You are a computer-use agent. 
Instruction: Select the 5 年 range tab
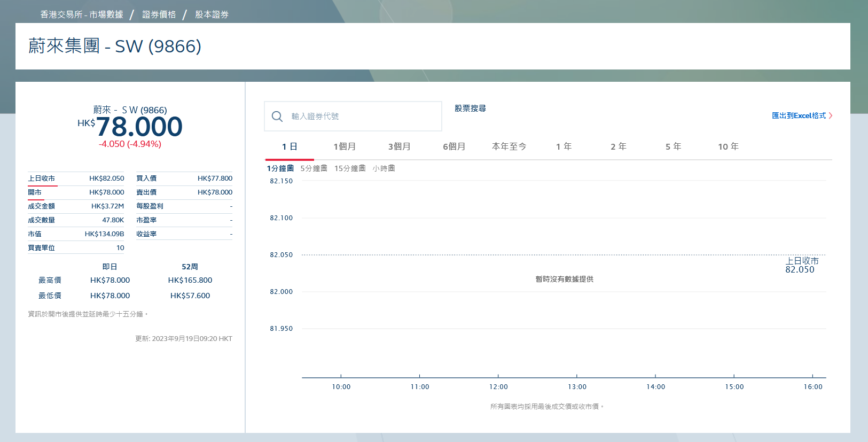673,146
